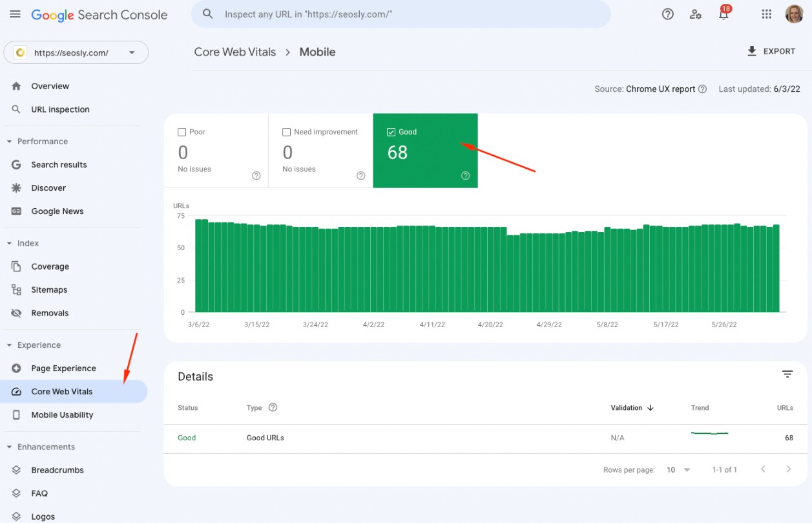Image resolution: width=812 pixels, height=523 pixels.
Task: Click Core Web Vitals breadcrumb link
Action: pos(235,52)
